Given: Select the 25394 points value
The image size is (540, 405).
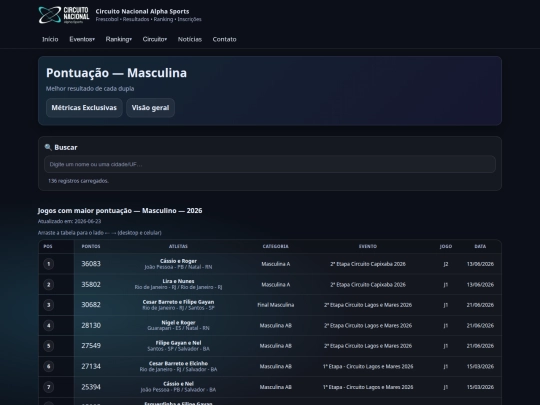Looking at the screenshot, I should click(x=91, y=387).
